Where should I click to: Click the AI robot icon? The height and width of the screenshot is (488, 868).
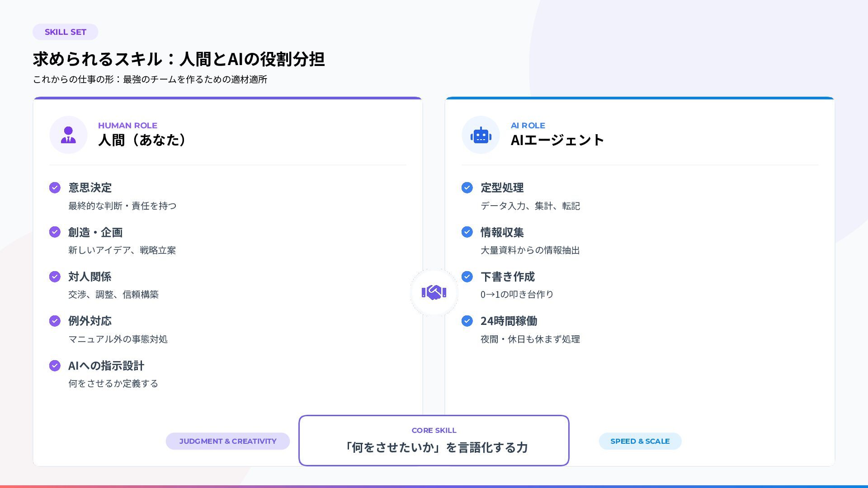pos(481,135)
